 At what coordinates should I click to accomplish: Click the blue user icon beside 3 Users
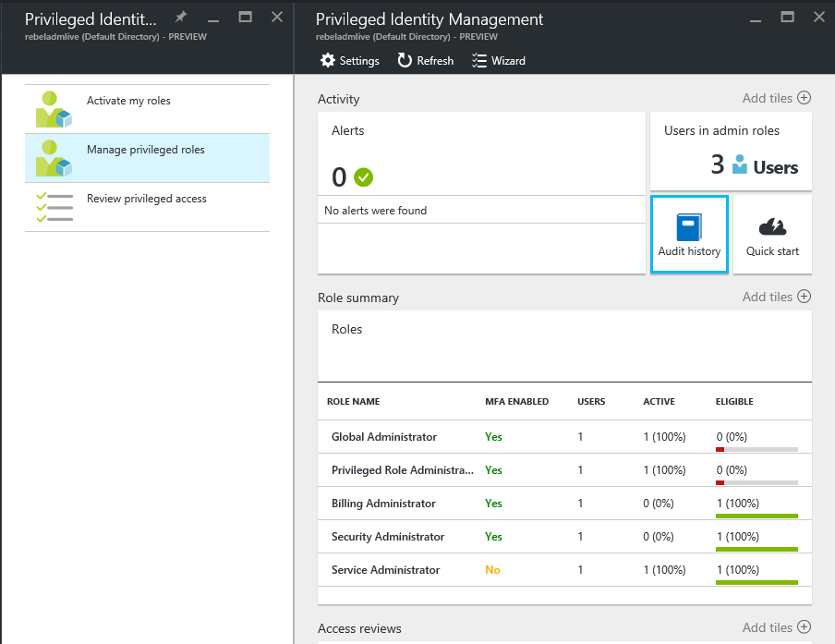[x=740, y=164]
